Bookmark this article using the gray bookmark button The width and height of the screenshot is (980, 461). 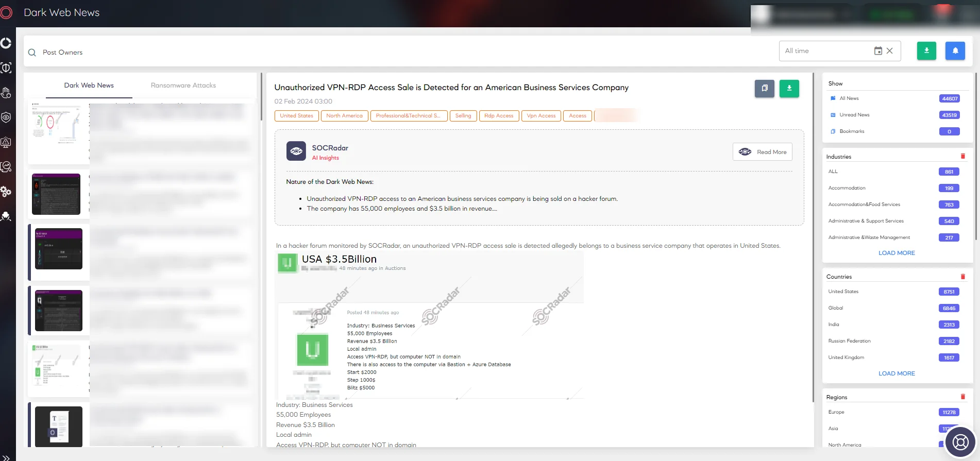pyautogui.click(x=765, y=88)
